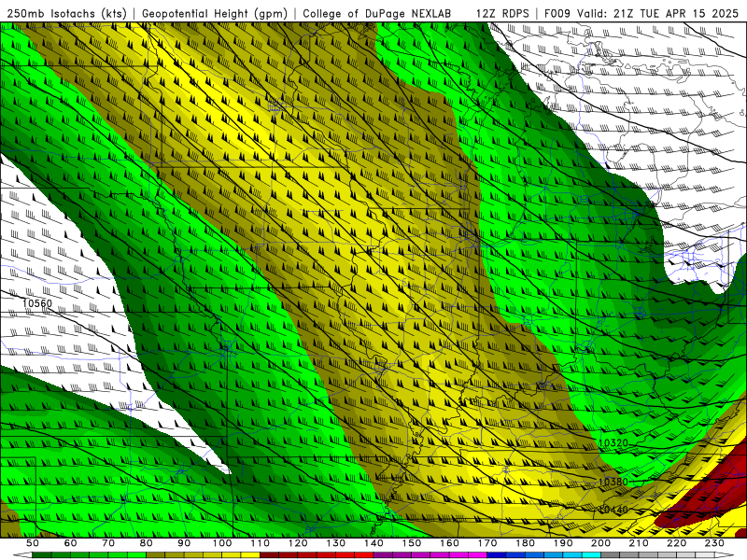Click the 60 value on the color scale
The width and height of the screenshot is (747, 560).
(71, 543)
